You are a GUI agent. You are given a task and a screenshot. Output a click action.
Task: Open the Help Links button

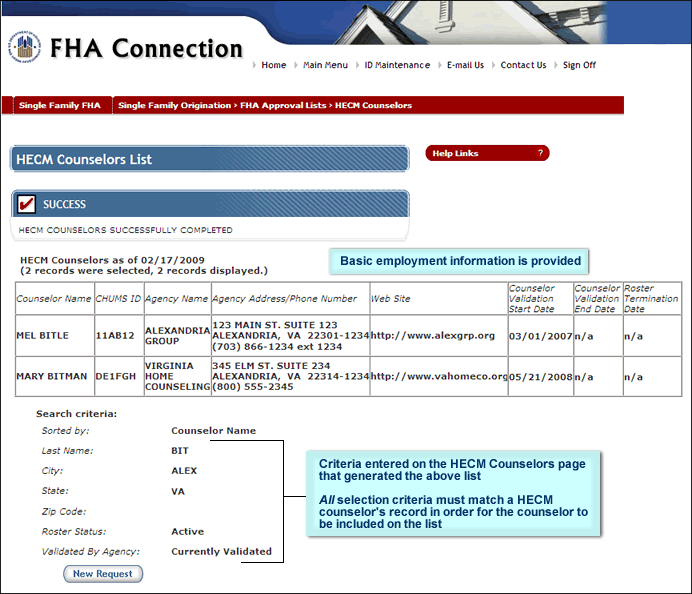[487, 153]
